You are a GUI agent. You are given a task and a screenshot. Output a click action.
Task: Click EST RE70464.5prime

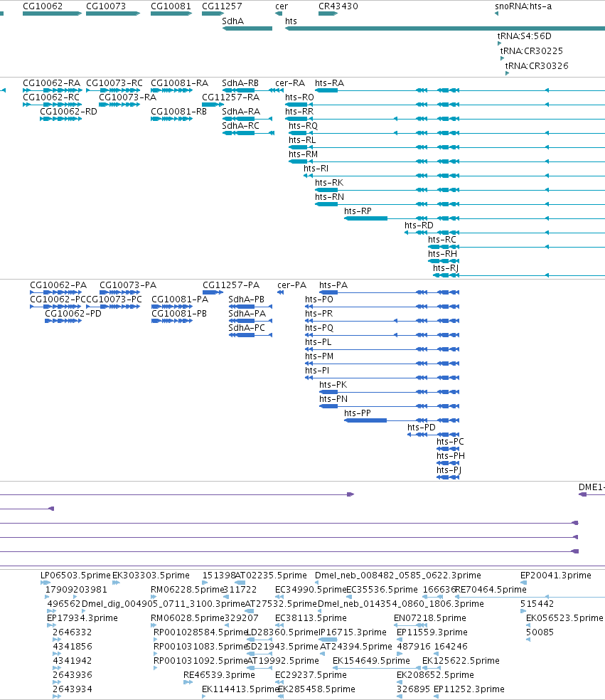tap(491, 589)
